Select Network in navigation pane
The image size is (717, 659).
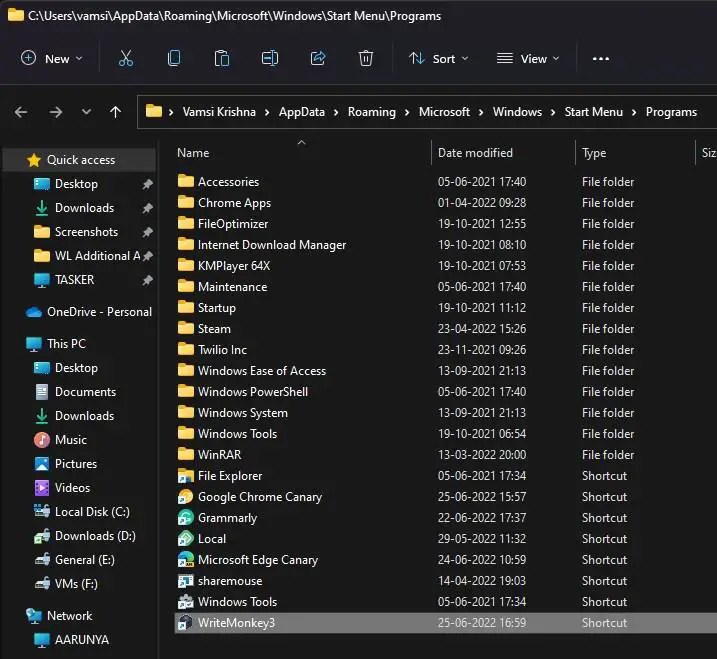(69, 616)
